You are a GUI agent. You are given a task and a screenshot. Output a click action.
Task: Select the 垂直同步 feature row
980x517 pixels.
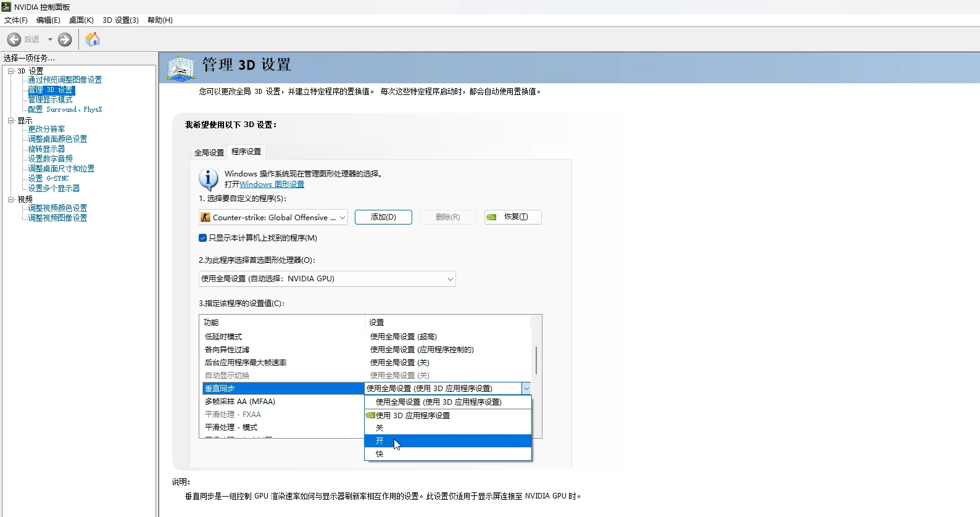284,389
